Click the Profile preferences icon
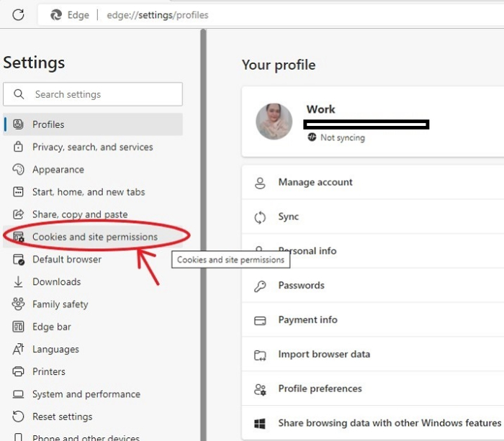Image resolution: width=504 pixels, height=441 pixels. [260, 390]
